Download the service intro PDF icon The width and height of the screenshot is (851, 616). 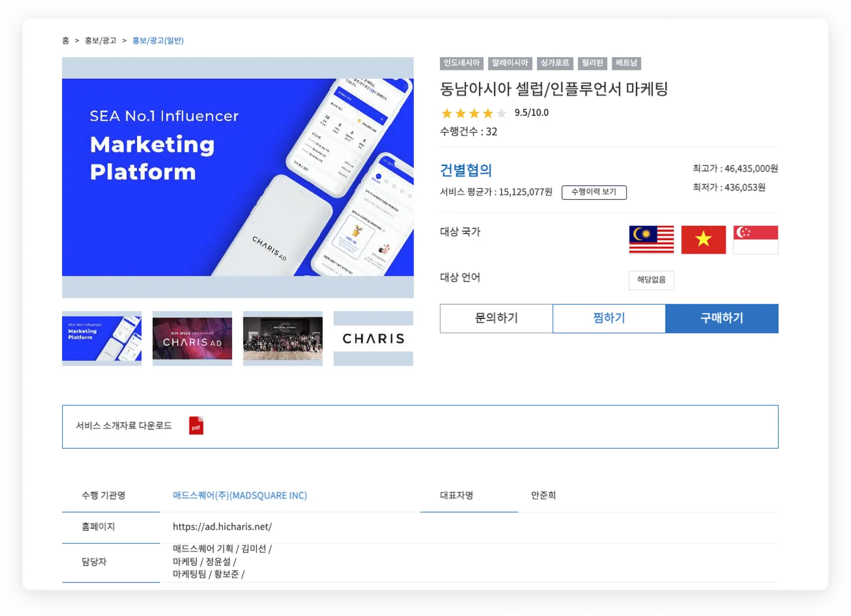click(196, 425)
